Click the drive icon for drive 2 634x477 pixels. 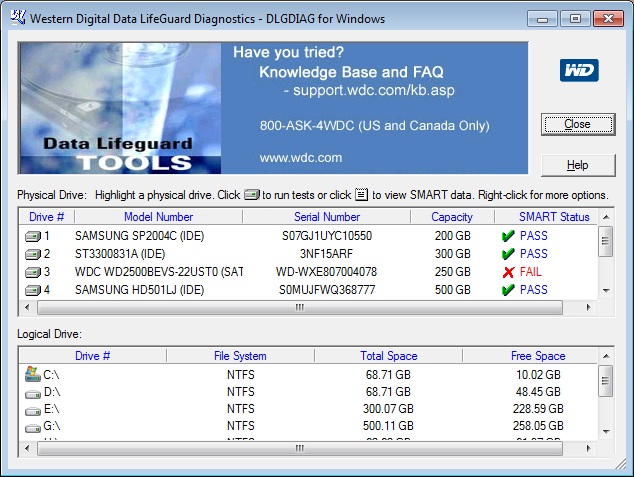[33, 254]
